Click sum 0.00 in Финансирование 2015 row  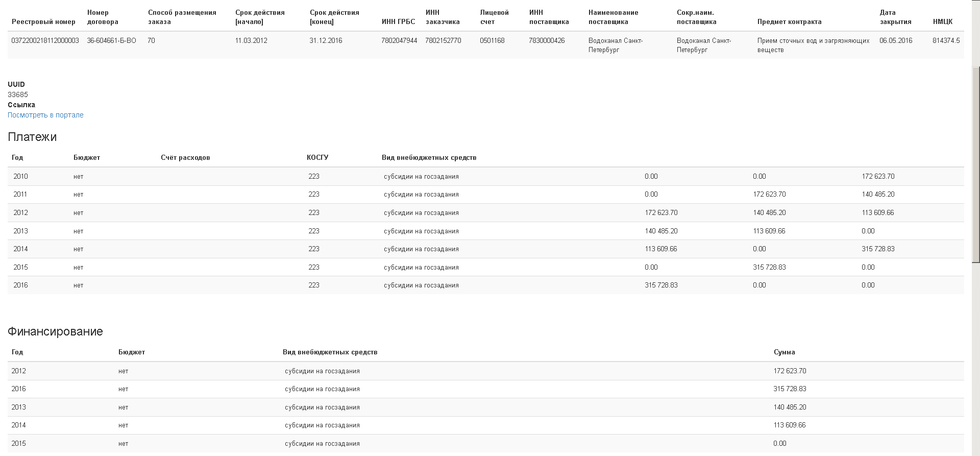780,443
